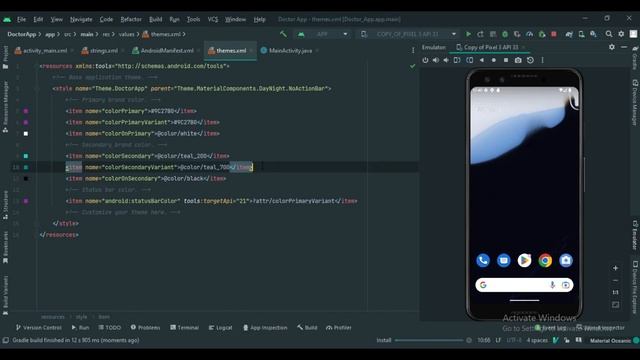Toggle Gradle tool window on right
The height and width of the screenshot is (360, 640).
click(x=635, y=57)
